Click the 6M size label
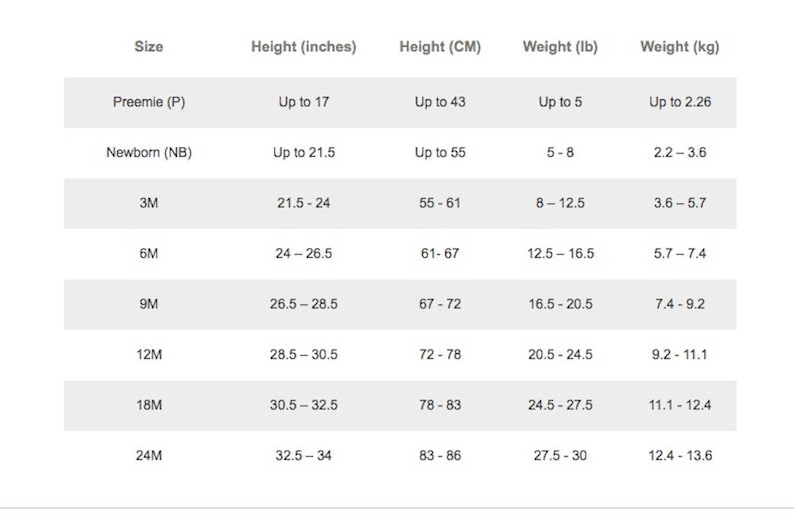This screenshot has width=794, height=531. coord(149,254)
